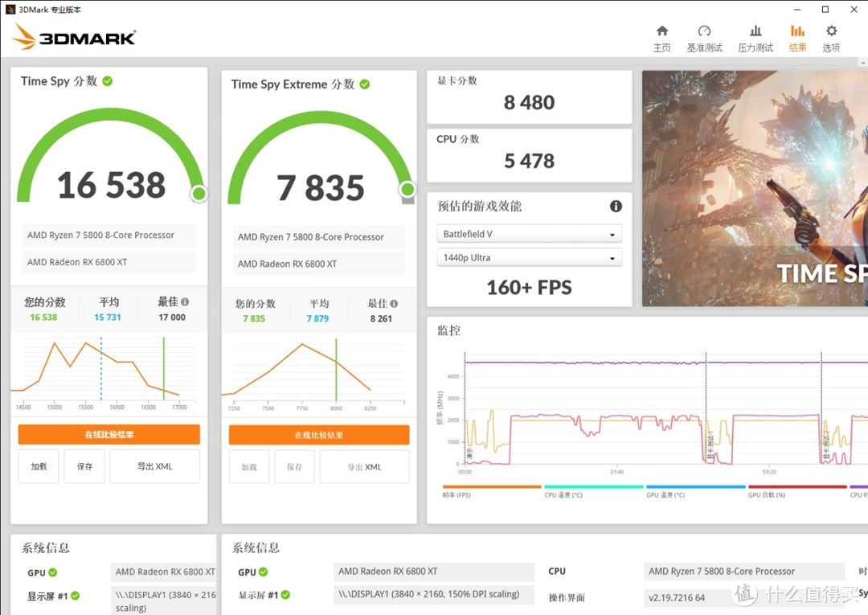Click the Time Spy preview image

(755, 191)
